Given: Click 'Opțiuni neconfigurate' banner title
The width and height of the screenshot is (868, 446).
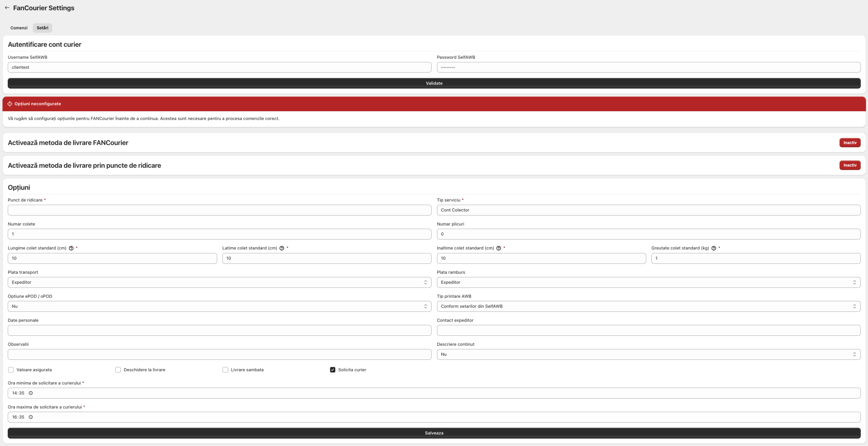Looking at the screenshot, I should tap(38, 104).
